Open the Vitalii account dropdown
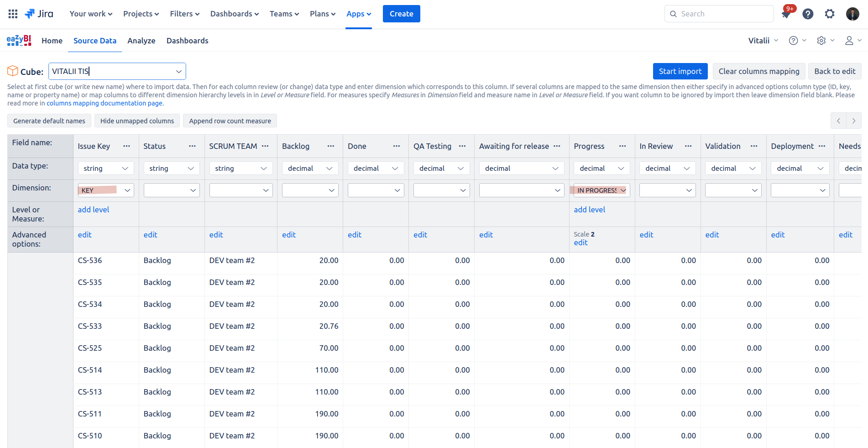 [x=763, y=41]
